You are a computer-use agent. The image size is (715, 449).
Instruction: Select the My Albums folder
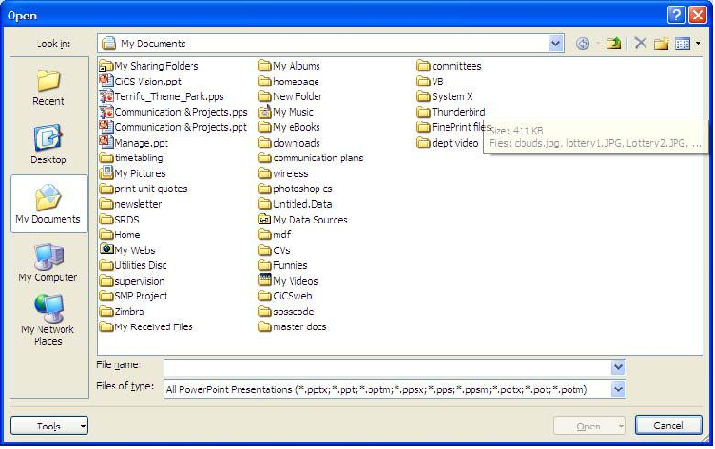289,66
